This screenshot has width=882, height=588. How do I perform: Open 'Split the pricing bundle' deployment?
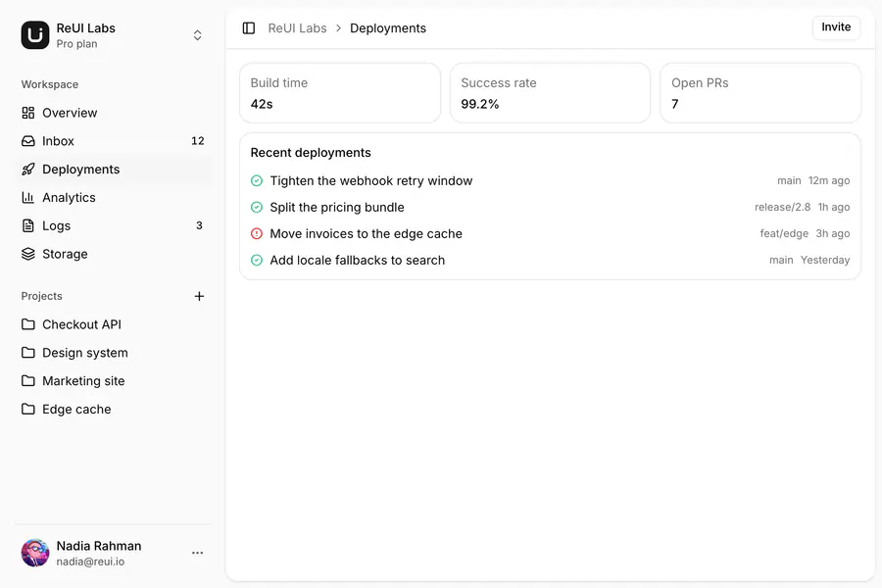337,207
